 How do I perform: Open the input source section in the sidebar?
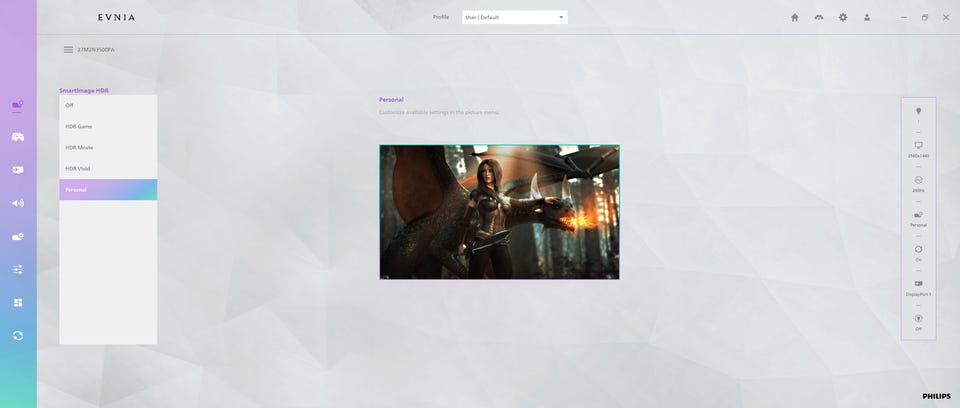(x=18, y=170)
